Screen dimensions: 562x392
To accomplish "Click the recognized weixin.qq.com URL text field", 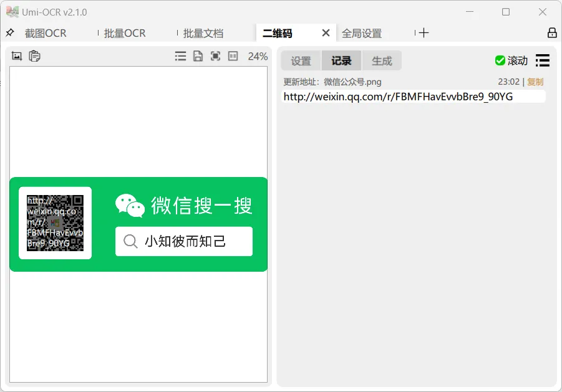I will pyautogui.click(x=414, y=97).
